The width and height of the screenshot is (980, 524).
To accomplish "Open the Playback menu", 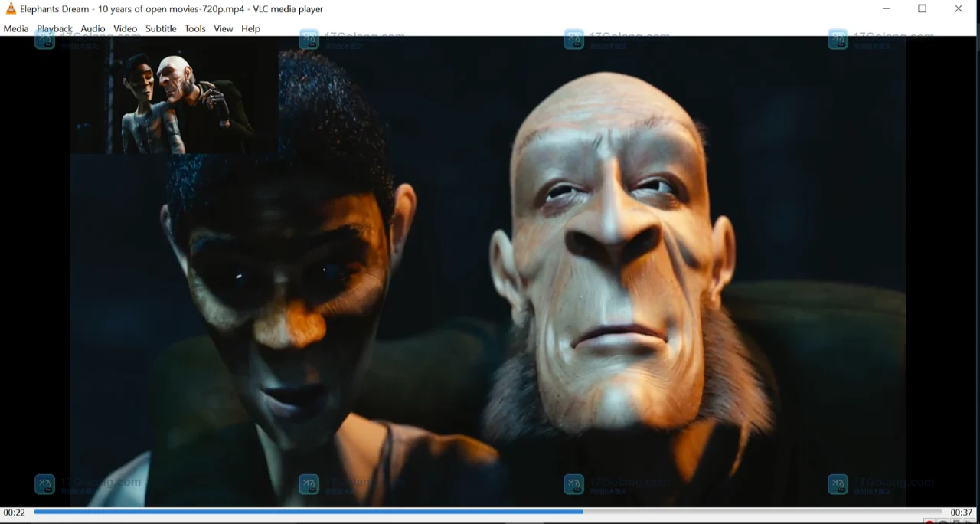I will click(x=54, y=28).
